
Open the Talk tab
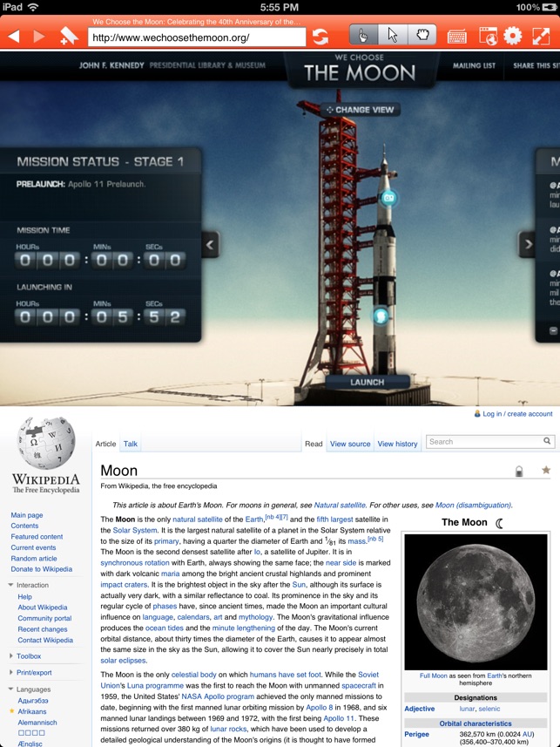(x=131, y=444)
